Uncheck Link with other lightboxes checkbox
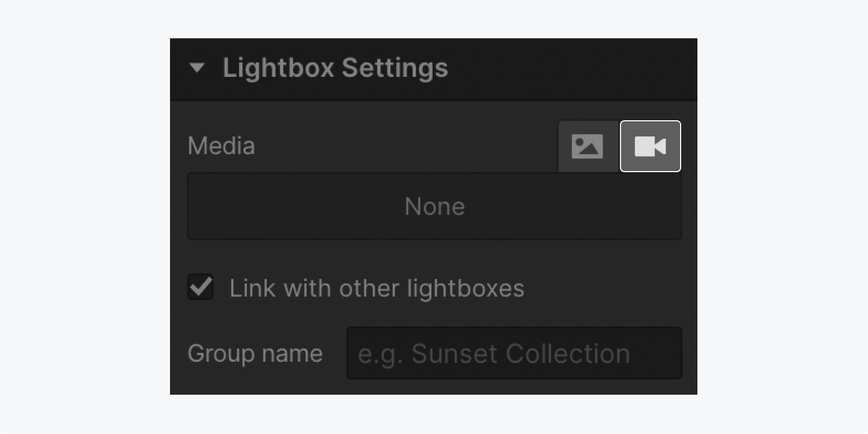This screenshot has height=434, width=868. [201, 287]
